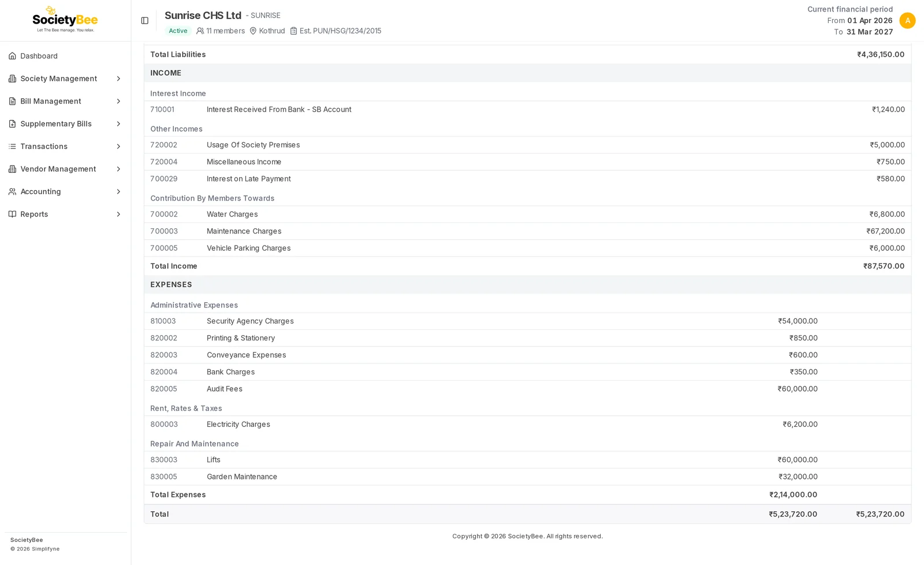The image size is (924, 565).
Task: Toggle the sidebar panel icon
Action: pyautogui.click(x=145, y=21)
